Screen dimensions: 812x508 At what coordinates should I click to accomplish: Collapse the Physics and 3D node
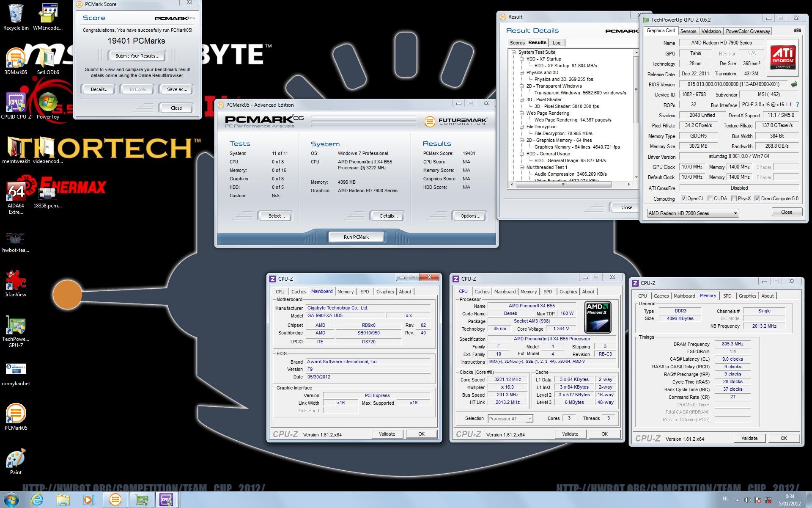point(522,73)
